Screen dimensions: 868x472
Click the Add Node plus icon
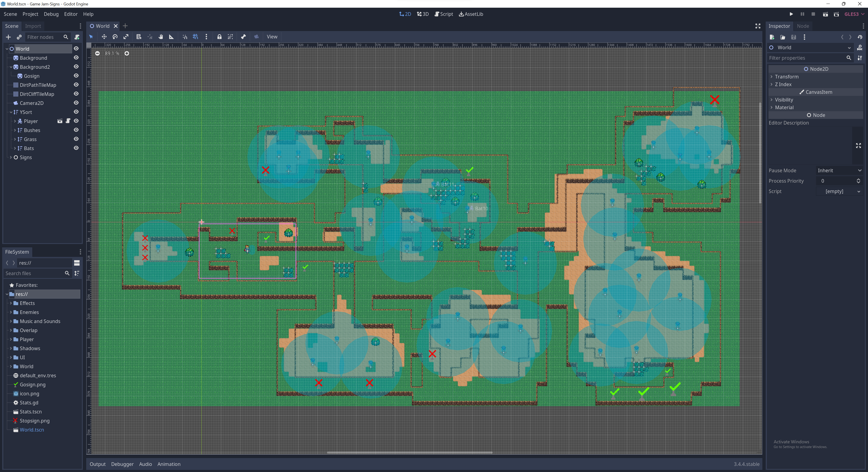tap(8, 37)
